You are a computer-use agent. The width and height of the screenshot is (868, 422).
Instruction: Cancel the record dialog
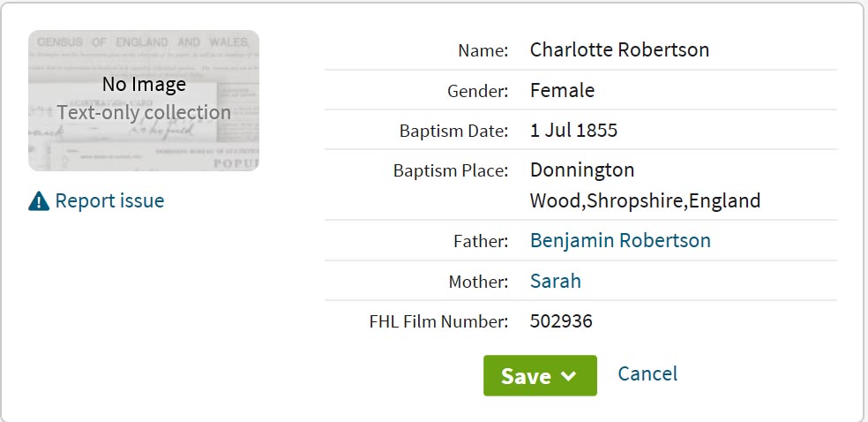[647, 373]
